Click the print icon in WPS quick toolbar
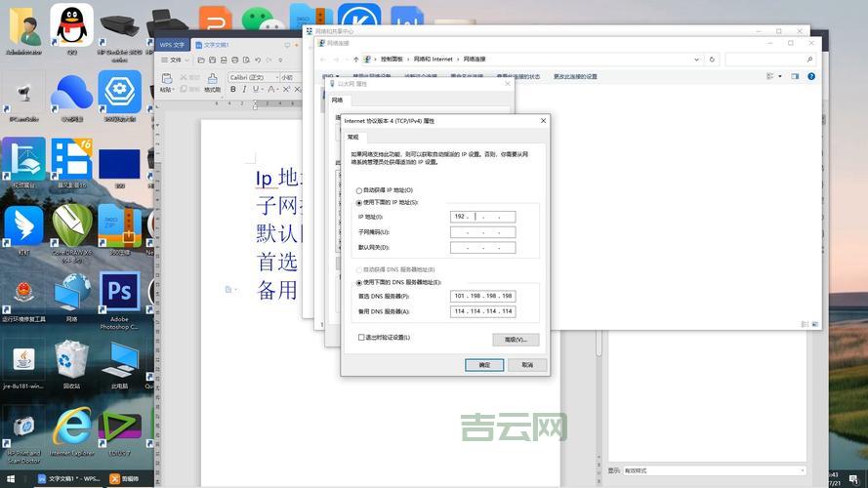 coord(234,60)
